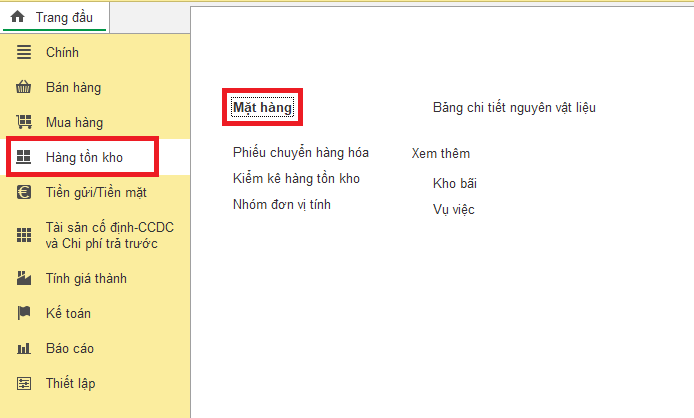This screenshot has height=418, width=694.
Task: Click the home icon on Trang đầu tab
Action: (17, 17)
